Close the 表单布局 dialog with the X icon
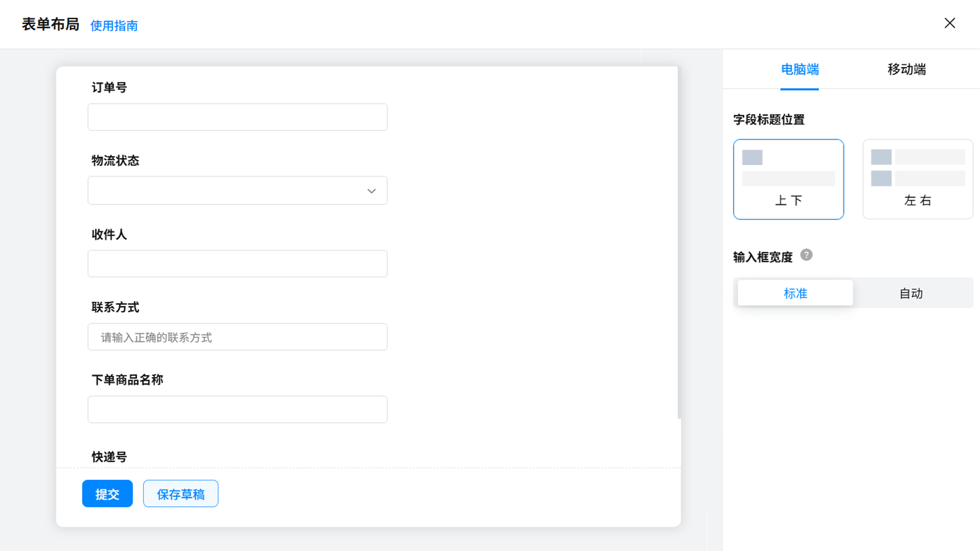Viewport: 980px width, 551px height. click(x=950, y=23)
